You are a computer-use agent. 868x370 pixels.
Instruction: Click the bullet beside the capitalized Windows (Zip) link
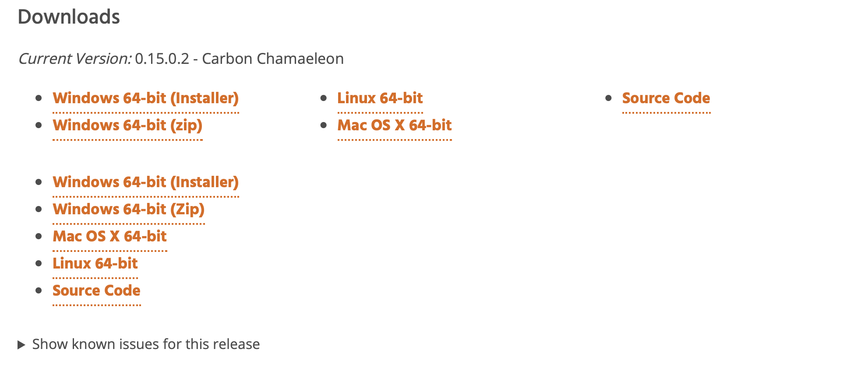tap(39, 209)
